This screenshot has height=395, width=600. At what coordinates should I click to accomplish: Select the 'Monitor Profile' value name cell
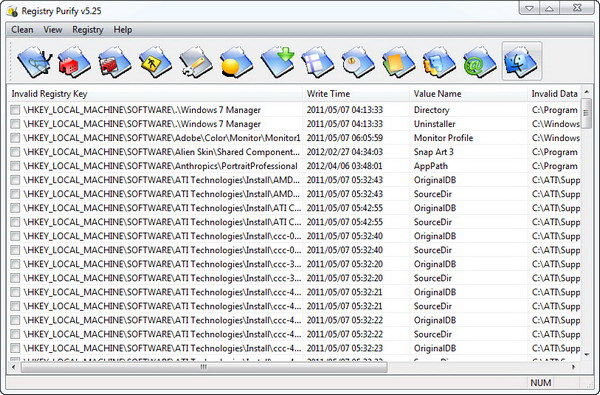coord(443,138)
